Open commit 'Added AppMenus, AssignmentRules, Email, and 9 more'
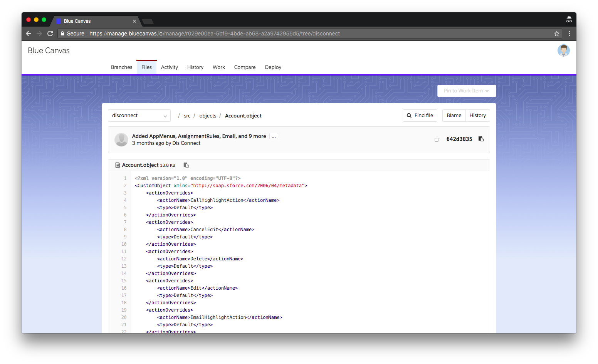This screenshot has height=364, width=598. pyautogui.click(x=199, y=136)
